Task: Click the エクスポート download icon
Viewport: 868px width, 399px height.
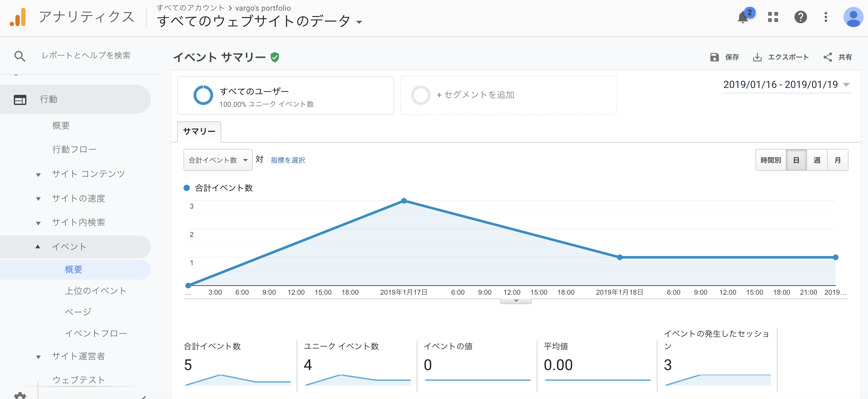Action: click(757, 57)
